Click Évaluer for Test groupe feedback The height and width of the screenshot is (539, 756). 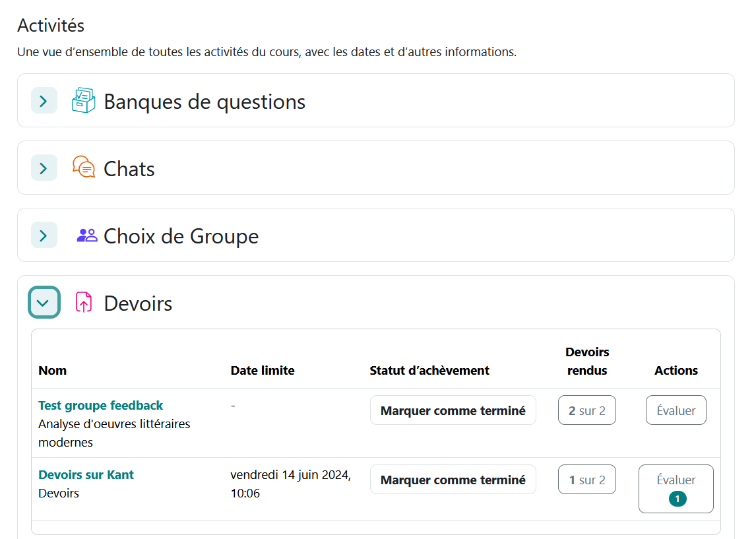point(676,410)
